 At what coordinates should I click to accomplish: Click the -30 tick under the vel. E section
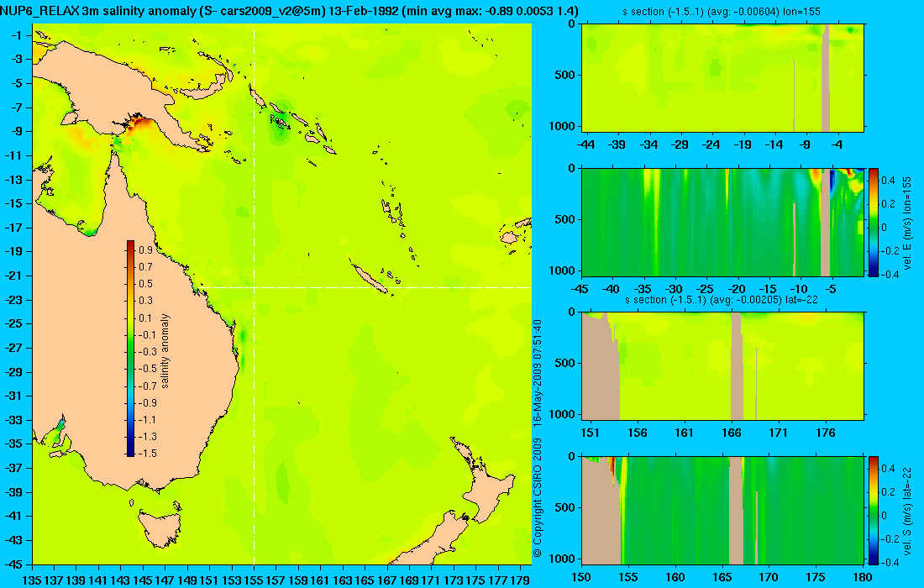[674, 289]
